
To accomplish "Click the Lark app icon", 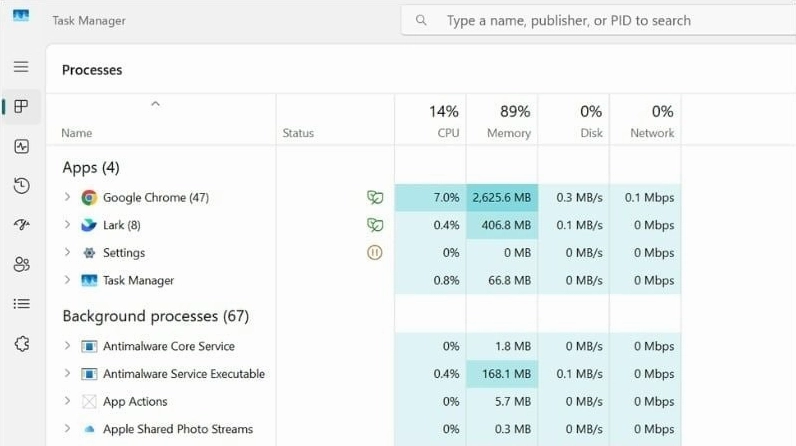I will [x=89, y=225].
